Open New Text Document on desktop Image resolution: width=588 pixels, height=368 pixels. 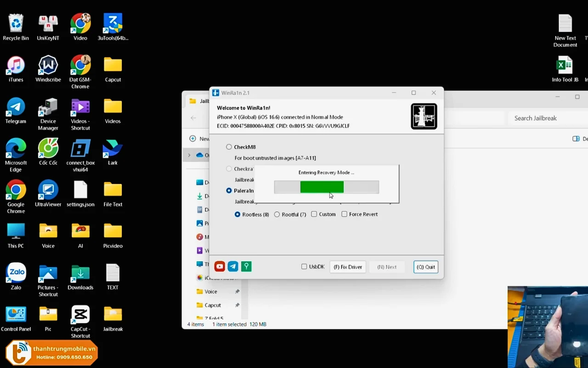pos(565,30)
